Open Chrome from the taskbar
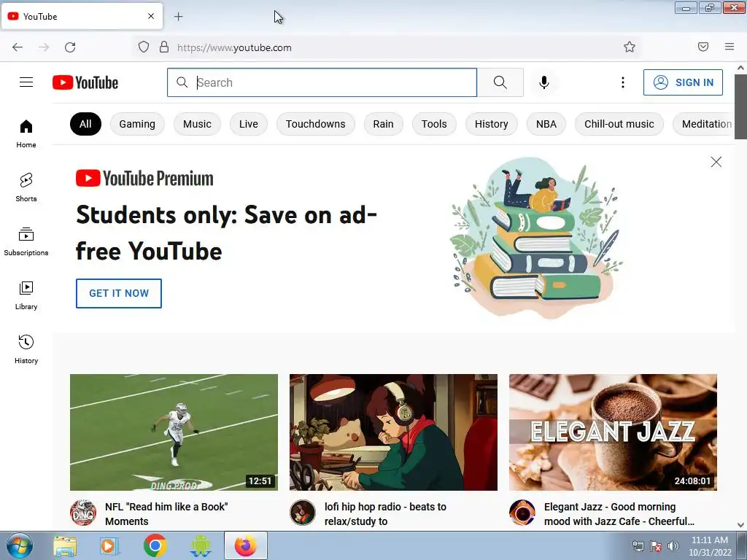Screen dimensions: 747x560 click(155, 545)
